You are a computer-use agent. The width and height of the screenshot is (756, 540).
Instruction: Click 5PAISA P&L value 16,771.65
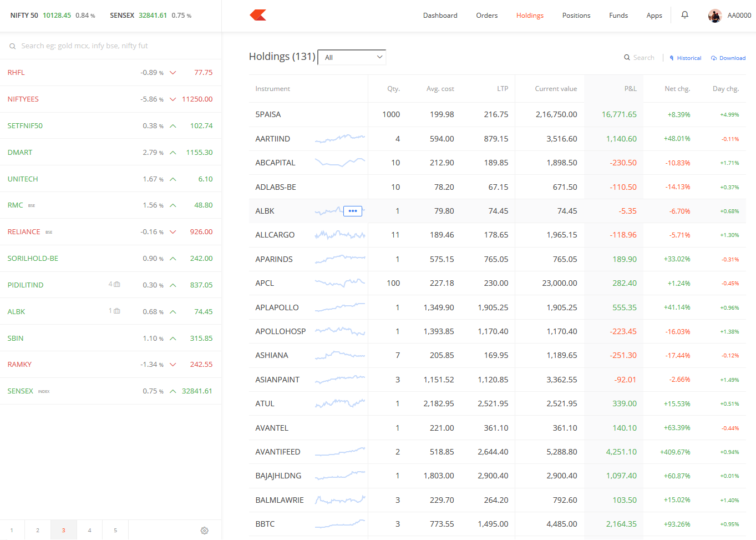tap(619, 114)
